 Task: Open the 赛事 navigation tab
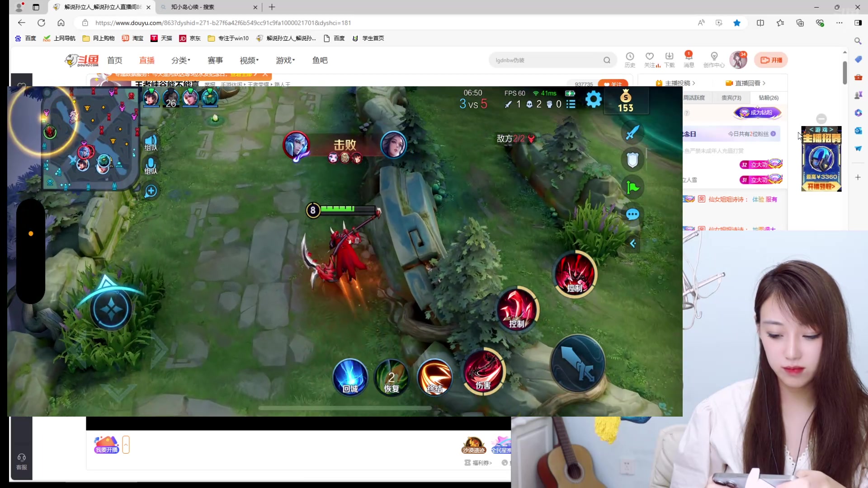[215, 60]
